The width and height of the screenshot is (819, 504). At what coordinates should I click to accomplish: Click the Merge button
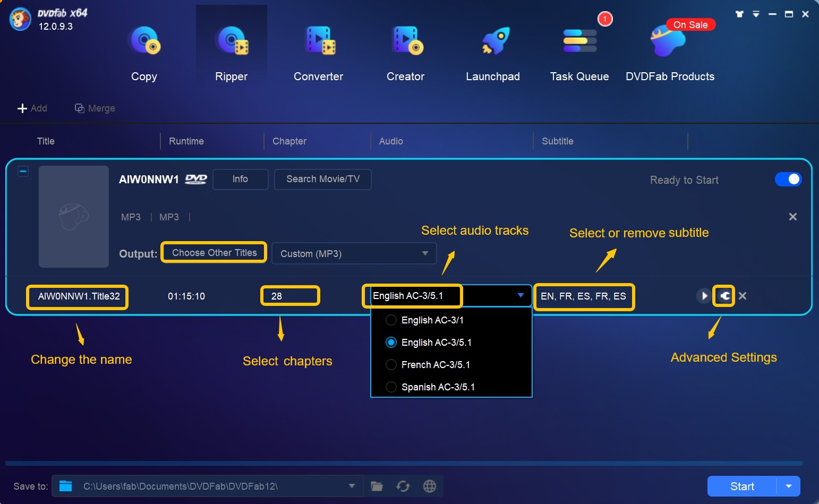click(95, 108)
